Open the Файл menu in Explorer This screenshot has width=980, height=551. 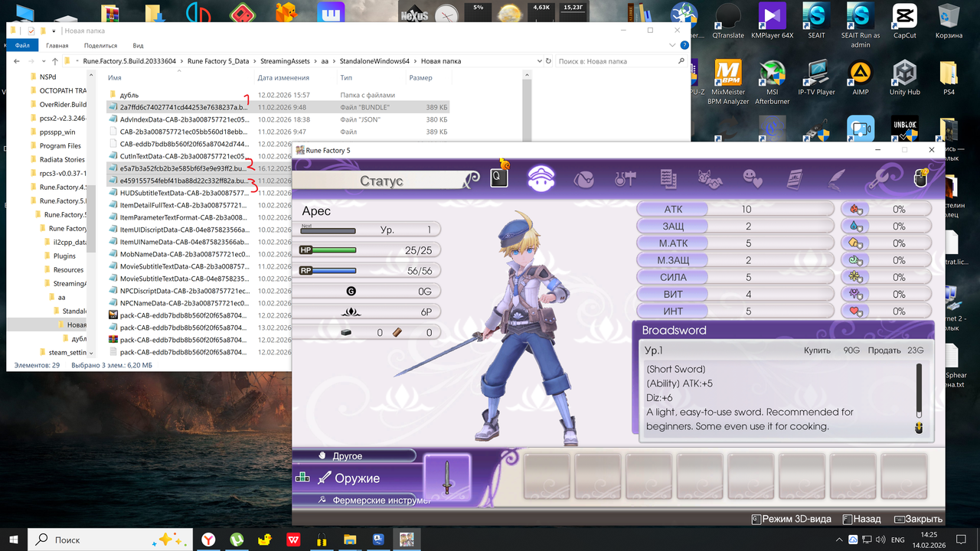coord(21,45)
